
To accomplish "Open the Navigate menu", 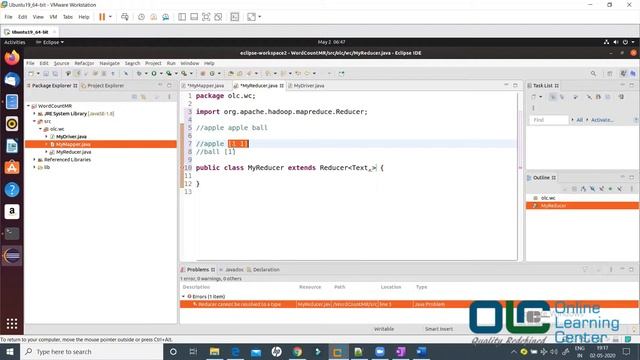I will (109, 63).
